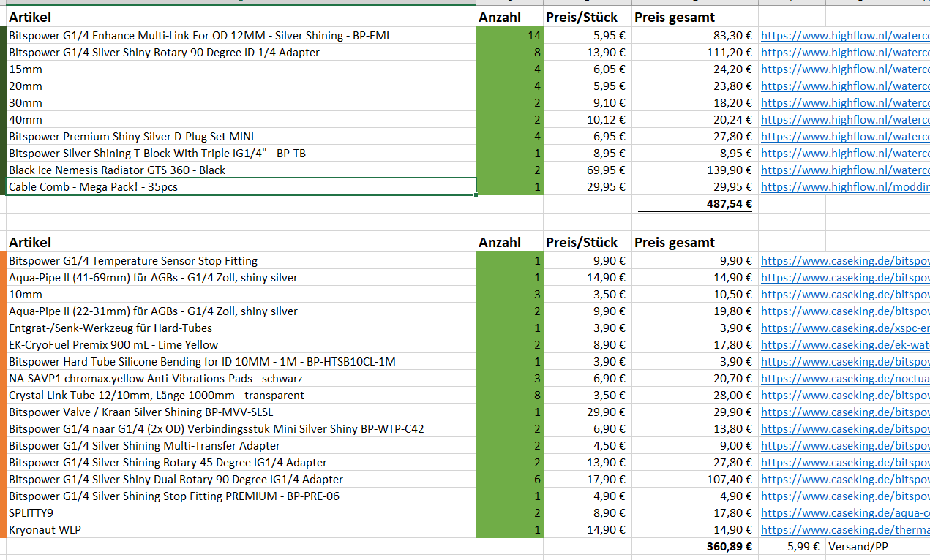The height and width of the screenshot is (560, 930).
Task: Select quantity cell '8' for Crystal Link Tube
Action: tap(509, 395)
